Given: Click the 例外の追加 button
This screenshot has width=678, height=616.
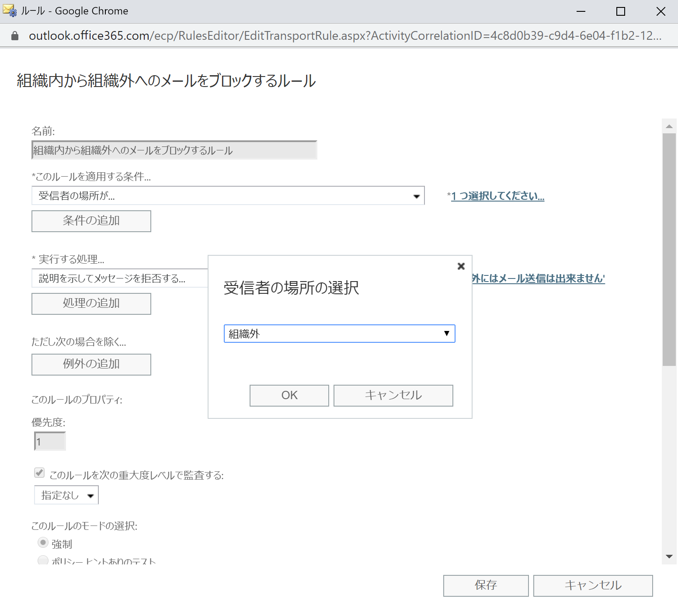Looking at the screenshot, I should click(x=91, y=364).
